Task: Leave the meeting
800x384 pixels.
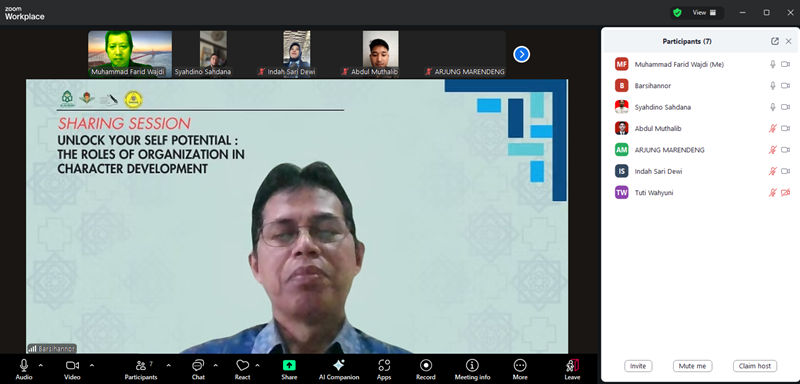Action: coord(572,369)
